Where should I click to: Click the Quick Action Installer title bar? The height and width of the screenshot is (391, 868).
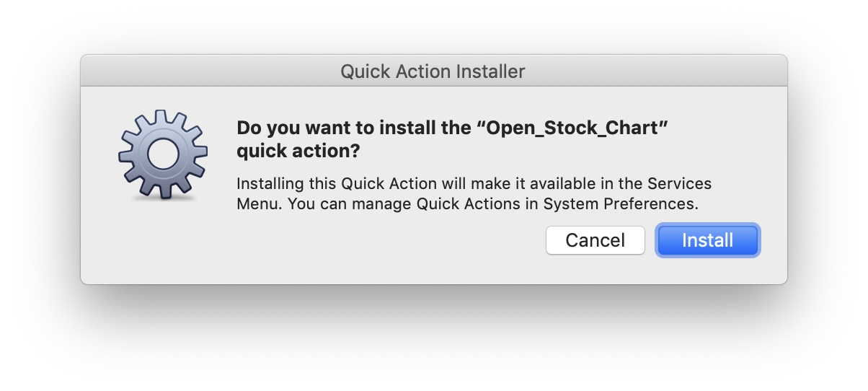click(433, 71)
